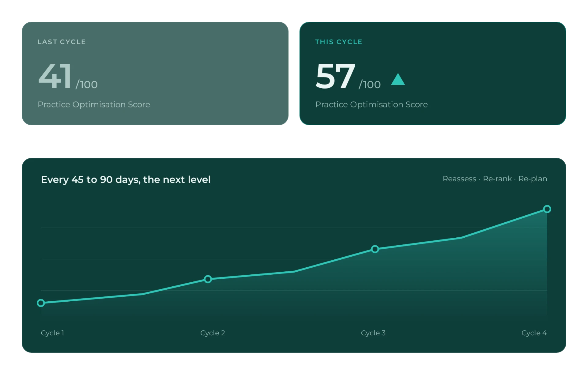Click the 57 score value
588x392 pixels.
pos(335,76)
